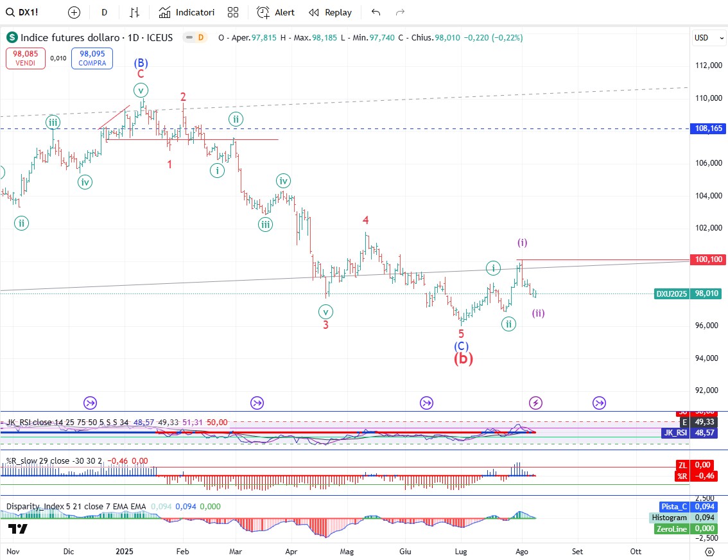Redo the chart action
The image size is (728, 560).
click(400, 13)
